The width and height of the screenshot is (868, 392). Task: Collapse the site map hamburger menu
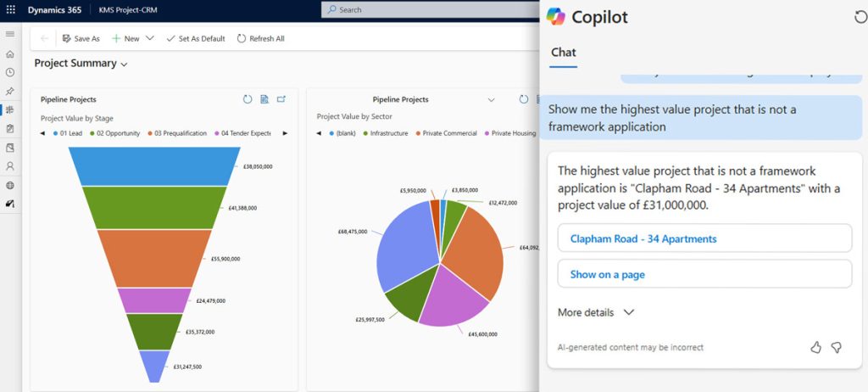tap(10, 34)
